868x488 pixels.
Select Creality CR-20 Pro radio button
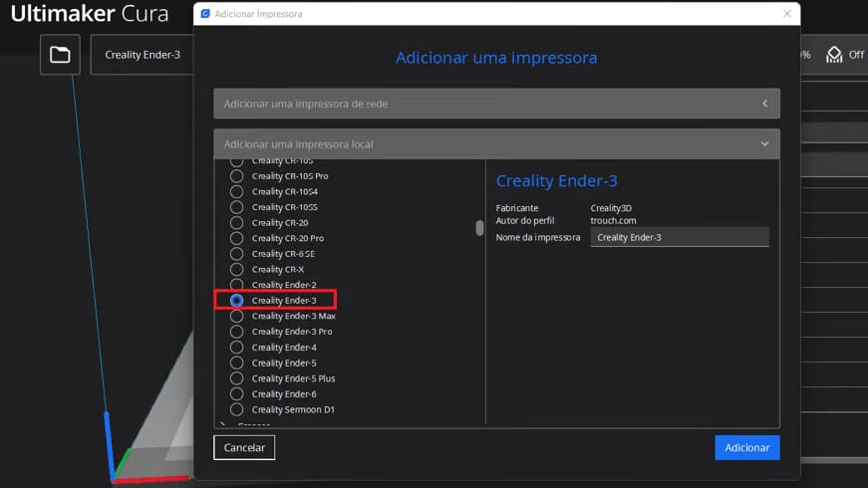[x=237, y=238]
